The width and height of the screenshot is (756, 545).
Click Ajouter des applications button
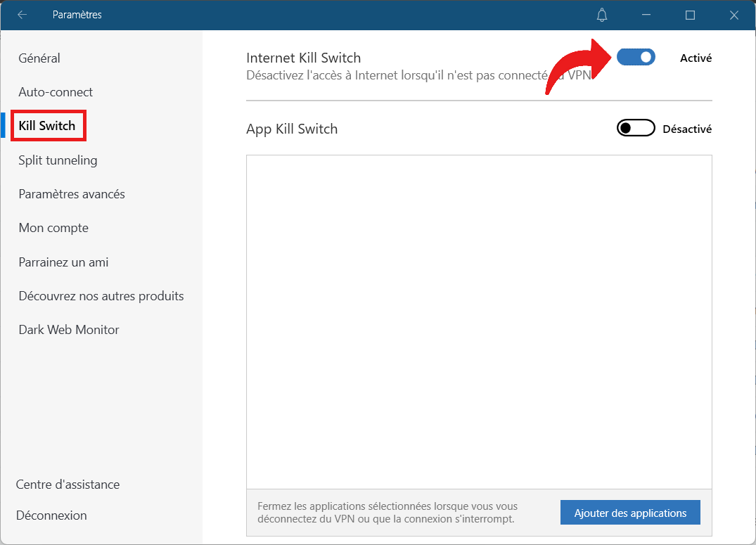pyautogui.click(x=630, y=513)
